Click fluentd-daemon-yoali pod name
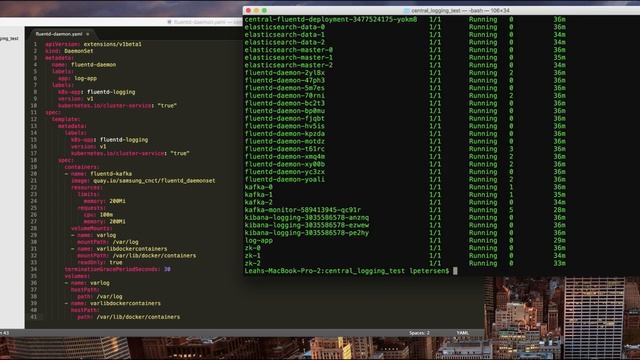Image resolution: width=640 pixels, height=360 pixels. 284,179
